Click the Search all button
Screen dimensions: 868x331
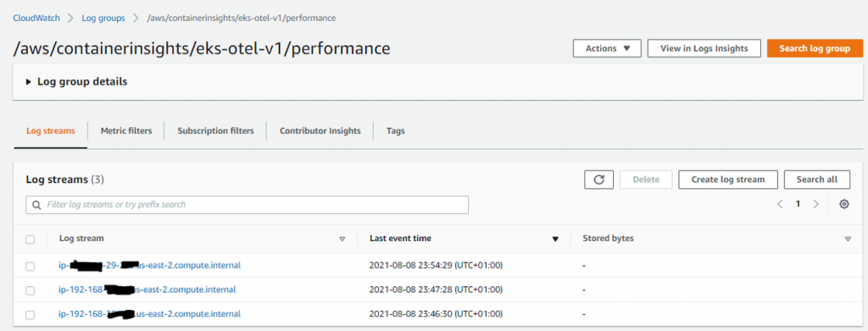[x=817, y=179]
